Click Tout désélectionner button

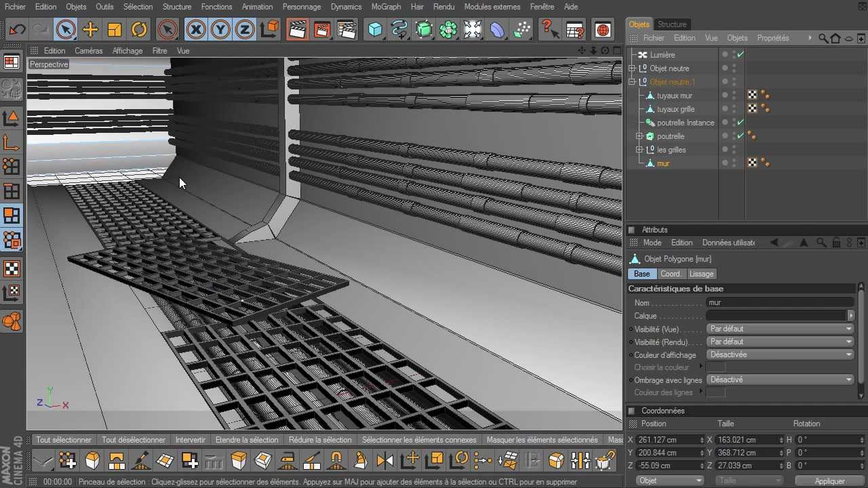click(x=134, y=440)
